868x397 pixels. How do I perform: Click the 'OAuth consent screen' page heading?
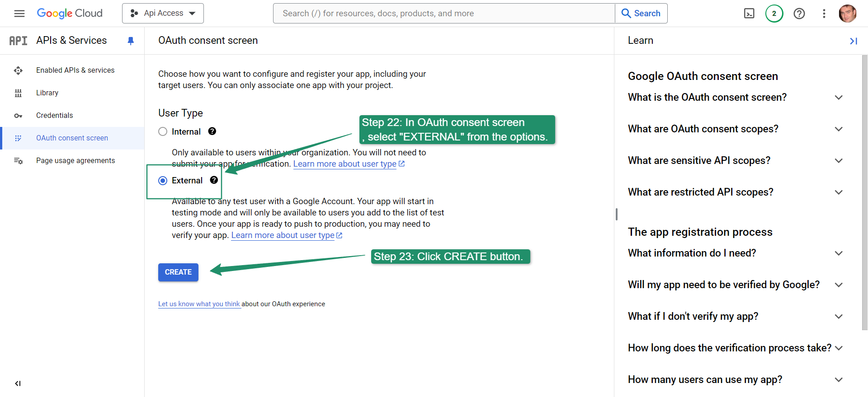pyautogui.click(x=208, y=41)
